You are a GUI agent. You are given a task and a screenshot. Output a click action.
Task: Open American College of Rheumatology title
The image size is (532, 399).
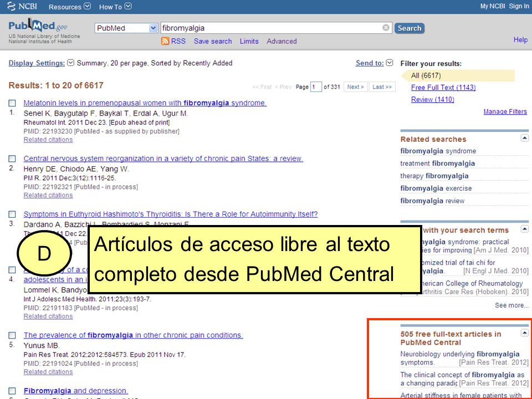[x=473, y=283]
